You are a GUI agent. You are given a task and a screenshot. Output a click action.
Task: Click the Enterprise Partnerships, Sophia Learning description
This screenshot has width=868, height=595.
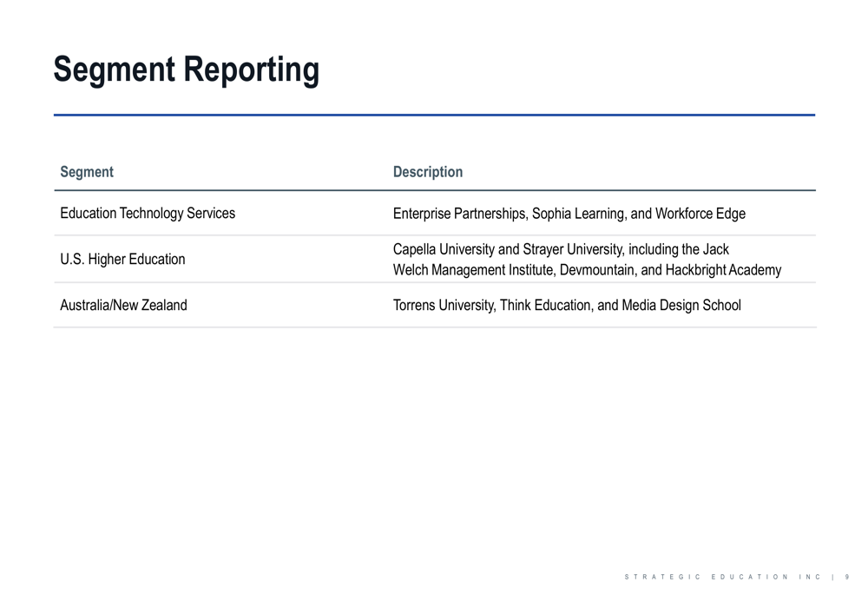(x=569, y=214)
